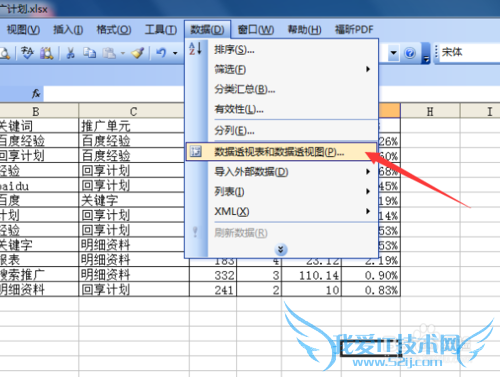Select column H header

(x=430, y=111)
